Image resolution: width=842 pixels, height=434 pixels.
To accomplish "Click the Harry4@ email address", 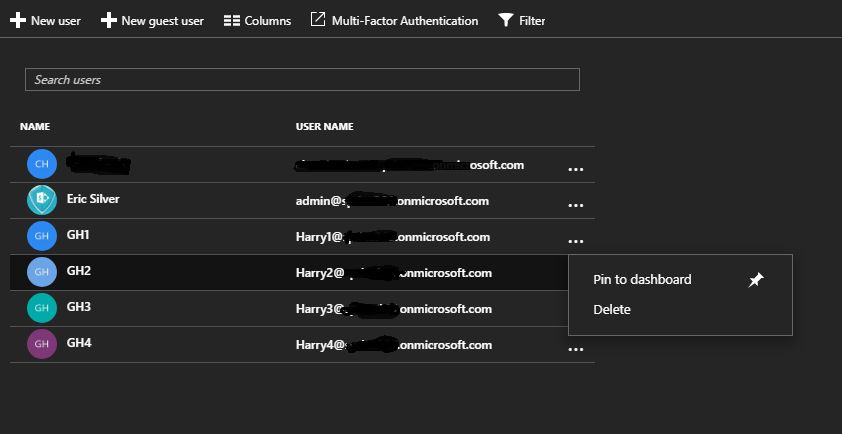I will click(x=394, y=345).
